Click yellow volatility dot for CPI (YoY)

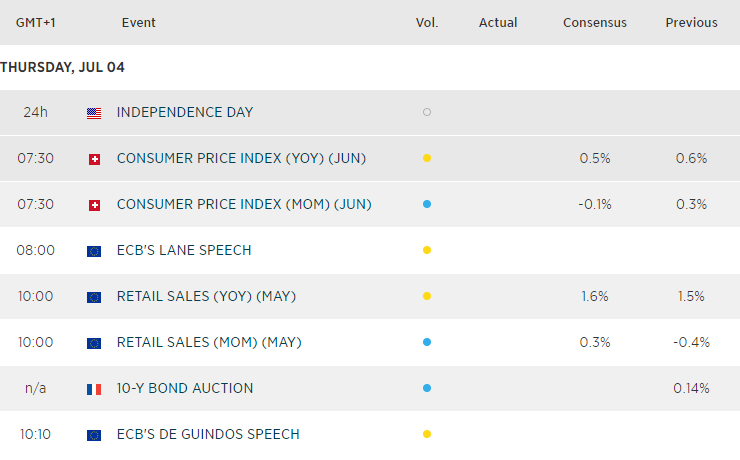[x=427, y=159]
